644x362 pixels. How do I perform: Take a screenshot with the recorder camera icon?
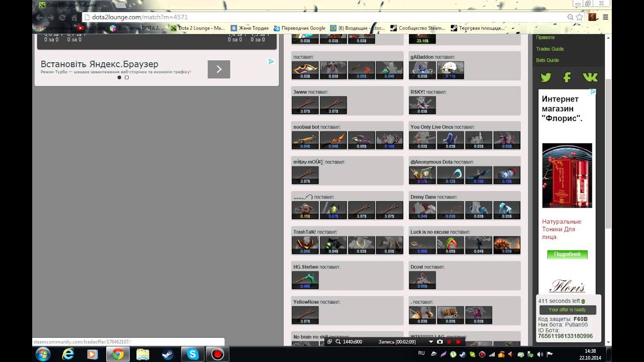click(440, 342)
